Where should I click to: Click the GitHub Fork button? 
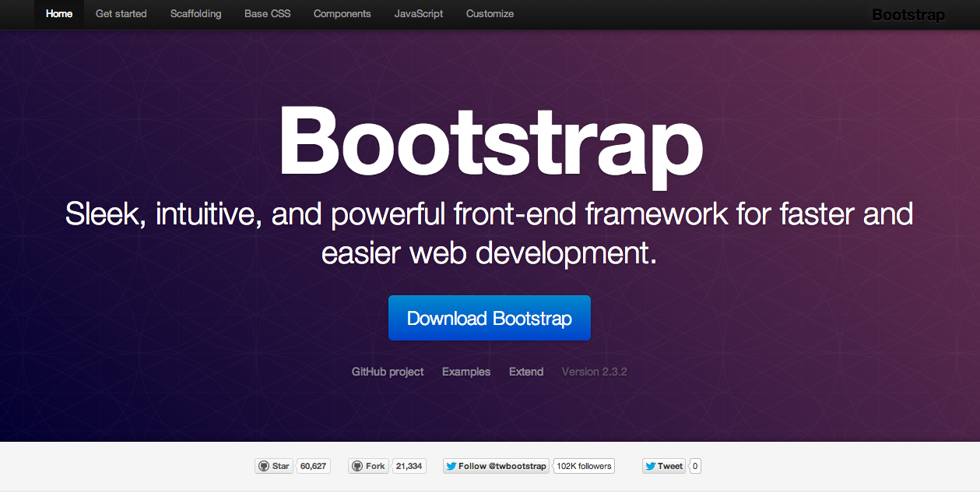tap(368, 466)
